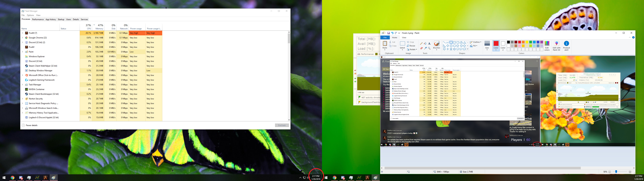Choose the five-point star shape

[x=451, y=49]
